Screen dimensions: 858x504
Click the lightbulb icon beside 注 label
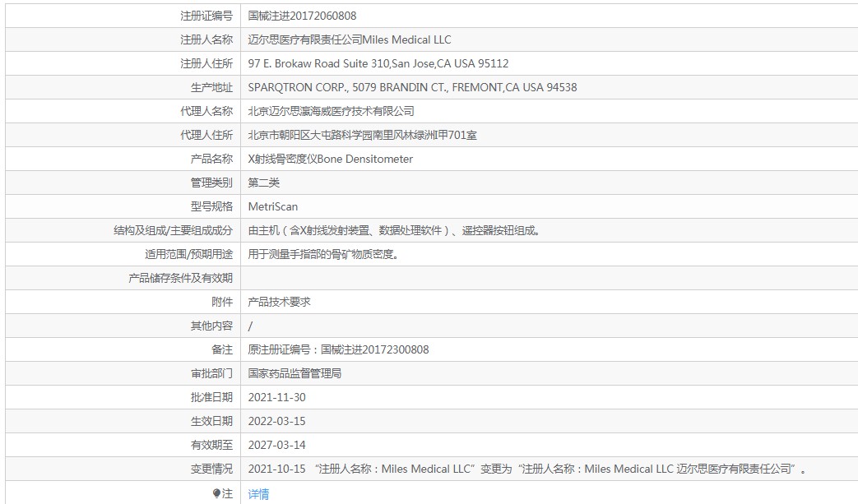tap(216, 493)
